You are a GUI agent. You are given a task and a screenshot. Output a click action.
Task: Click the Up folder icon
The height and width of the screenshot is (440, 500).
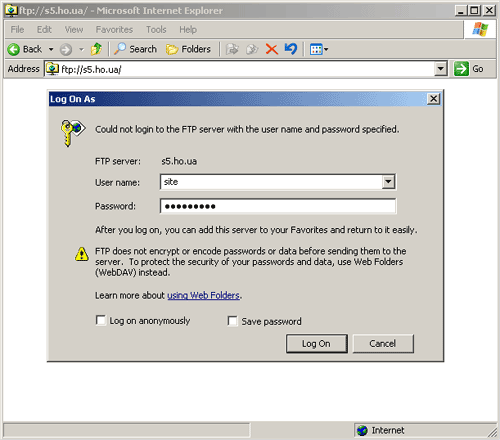96,49
